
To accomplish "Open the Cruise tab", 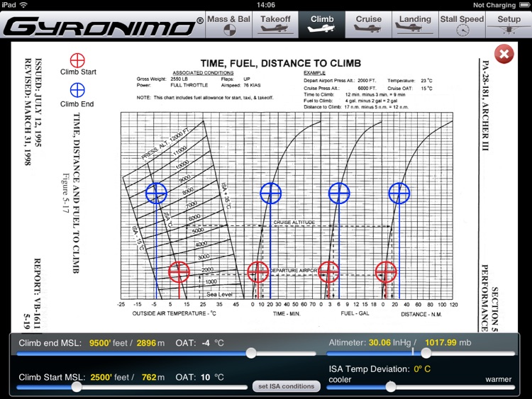I will pos(368,25).
